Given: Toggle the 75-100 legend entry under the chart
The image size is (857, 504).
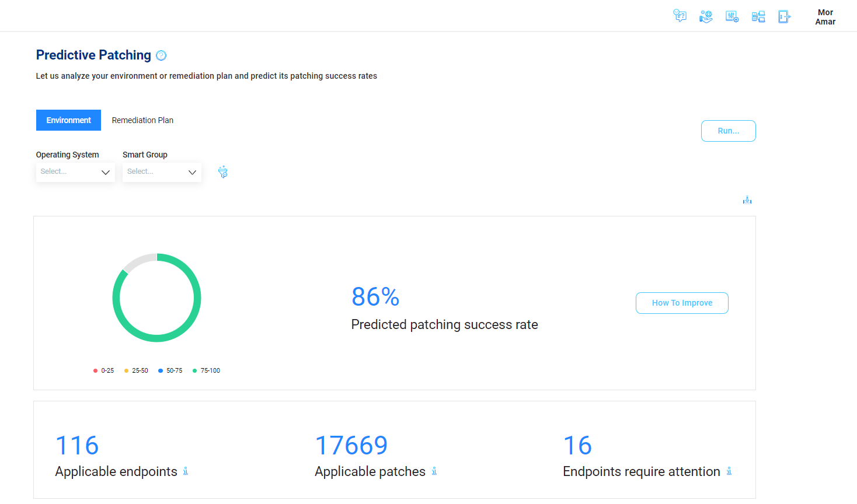Looking at the screenshot, I should tap(206, 370).
